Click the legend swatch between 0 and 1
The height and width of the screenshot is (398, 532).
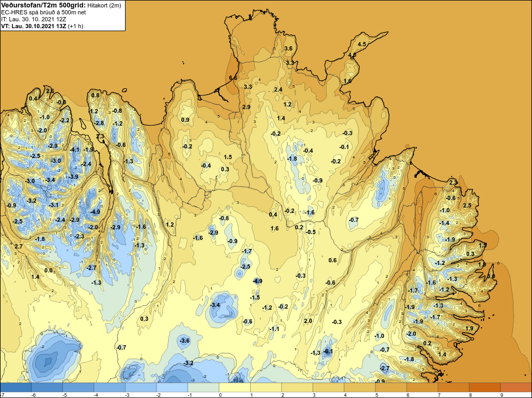[x=235, y=387]
